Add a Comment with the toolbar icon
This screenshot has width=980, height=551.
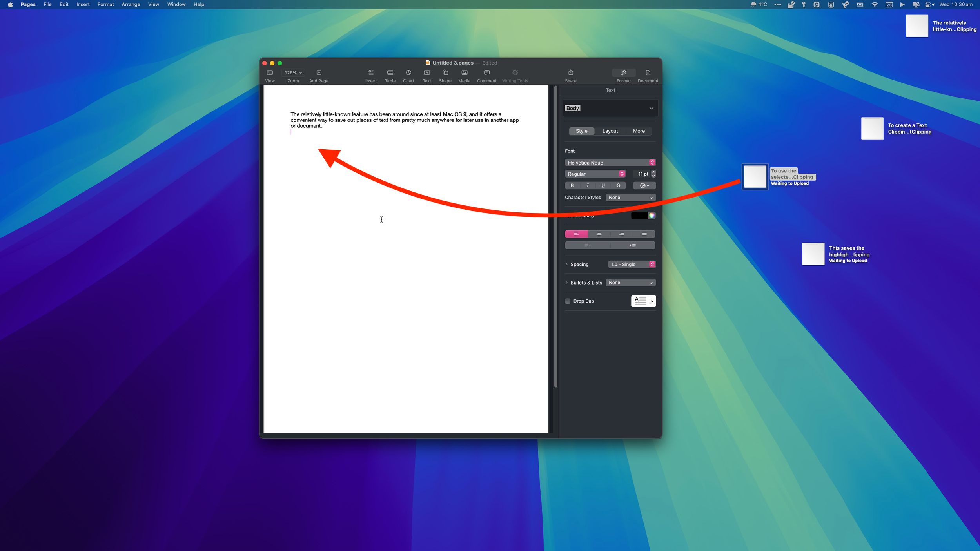[x=486, y=75]
